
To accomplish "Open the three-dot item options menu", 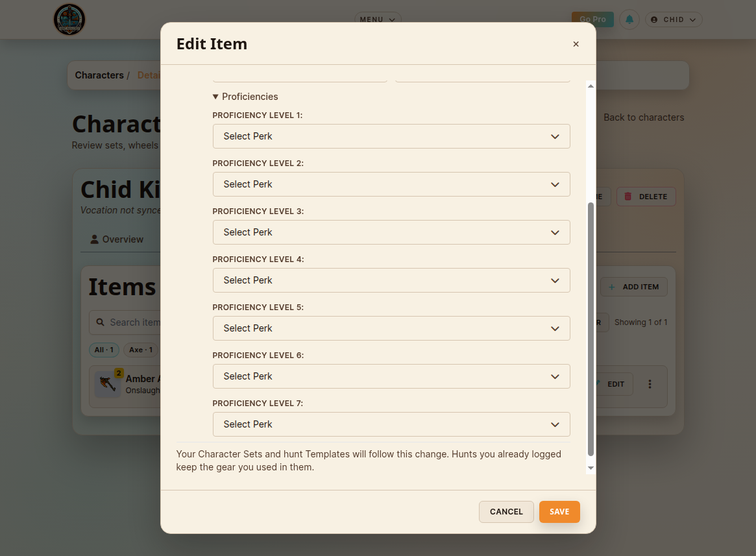I will coord(650,384).
